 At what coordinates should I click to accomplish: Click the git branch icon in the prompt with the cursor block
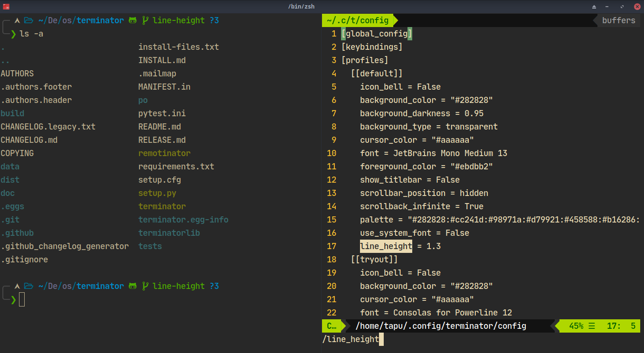click(145, 286)
